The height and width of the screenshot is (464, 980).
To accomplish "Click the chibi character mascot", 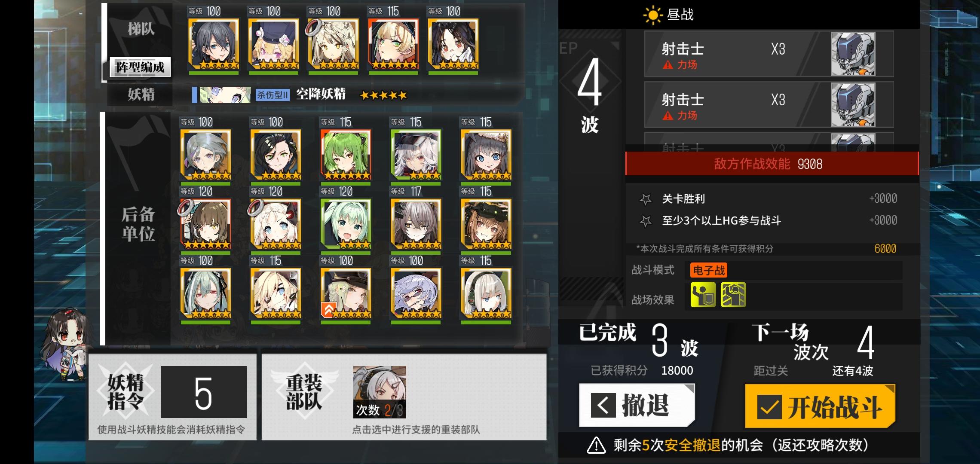I will click(x=65, y=345).
